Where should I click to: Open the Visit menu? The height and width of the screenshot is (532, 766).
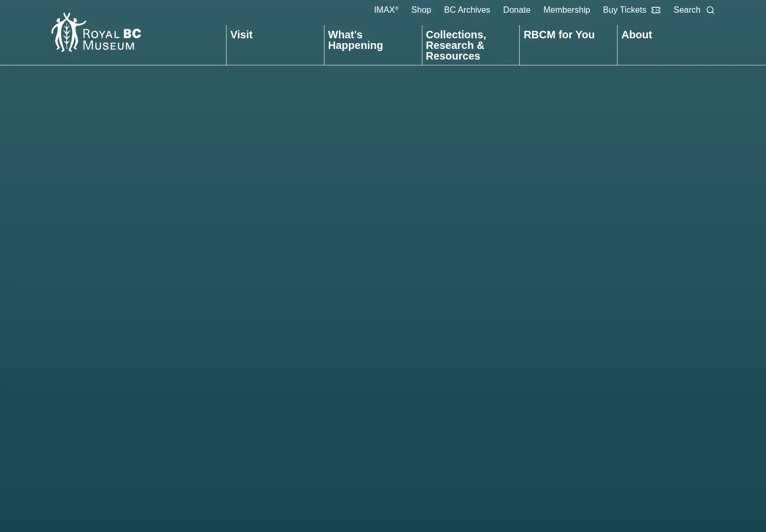242,35
